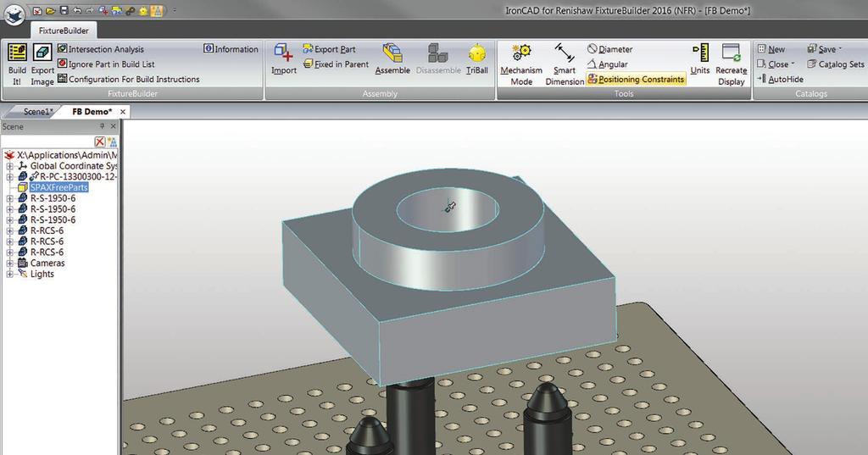Select SPAXFreeParts in the scene tree
The width and height of the screenshot is (868, 455).
(x=59, y=187)
